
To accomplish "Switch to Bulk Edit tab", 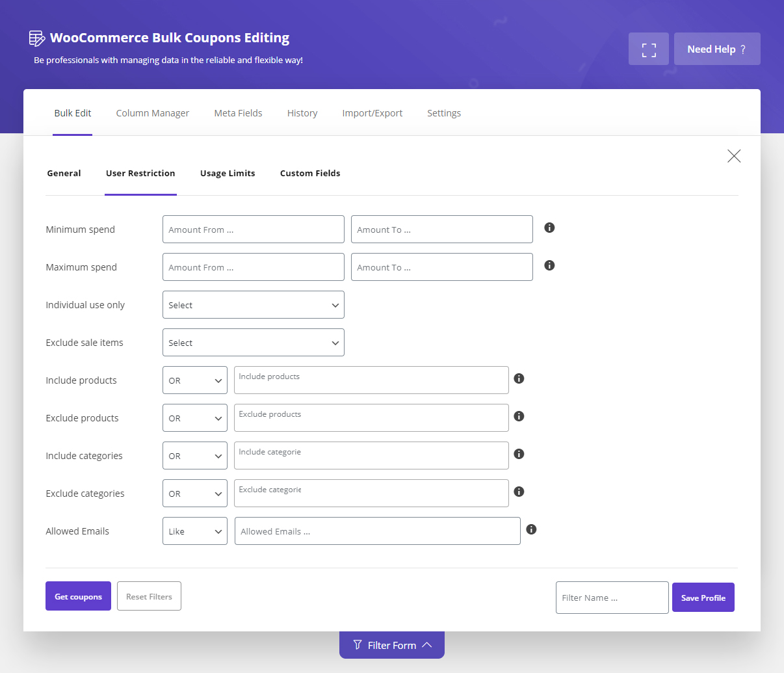I will tap(73, 113).
